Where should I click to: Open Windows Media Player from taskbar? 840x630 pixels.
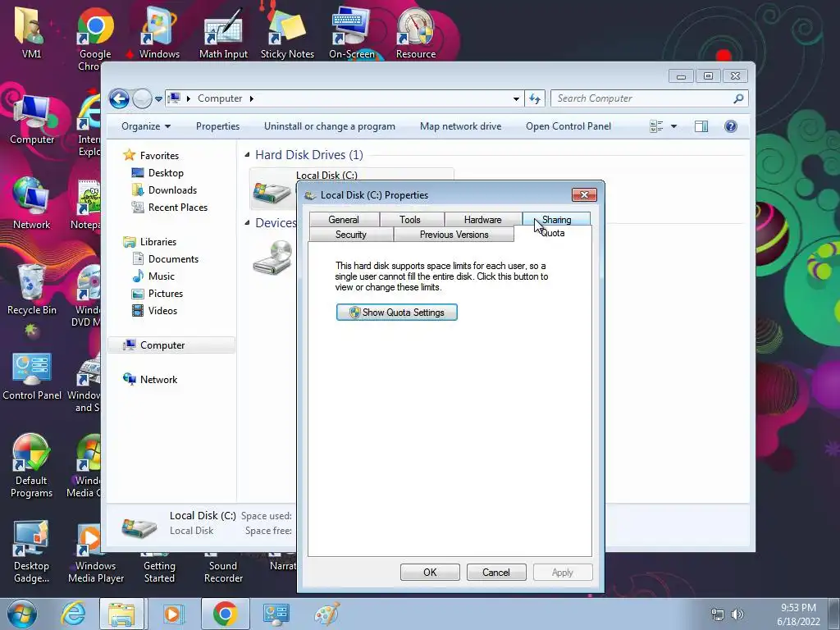click(172, 614)
